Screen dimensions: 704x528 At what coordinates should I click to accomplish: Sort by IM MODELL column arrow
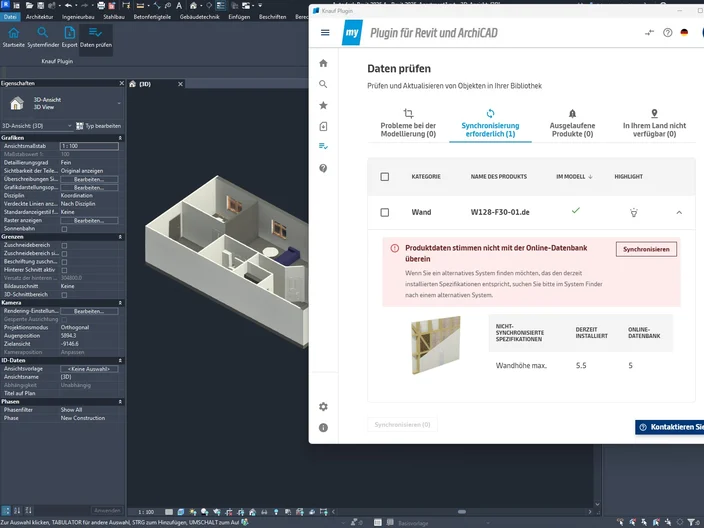590,177
